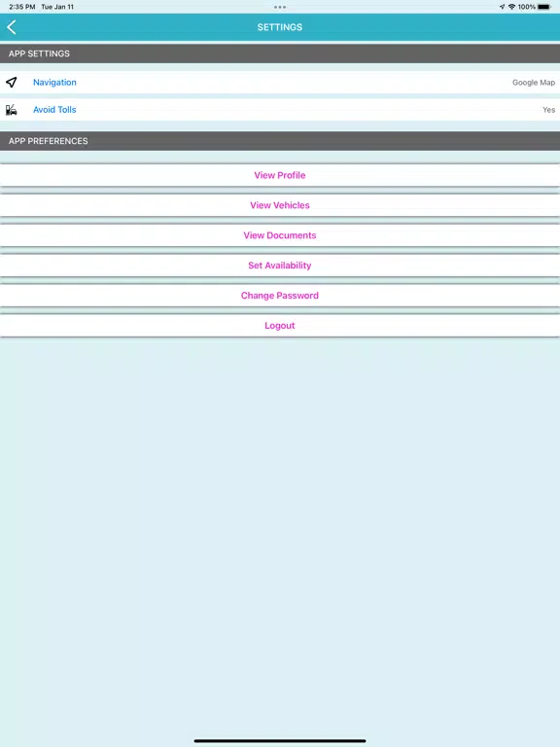Tap Set Availability
This screenshot has height=747, width=560.
coord(280,266)
